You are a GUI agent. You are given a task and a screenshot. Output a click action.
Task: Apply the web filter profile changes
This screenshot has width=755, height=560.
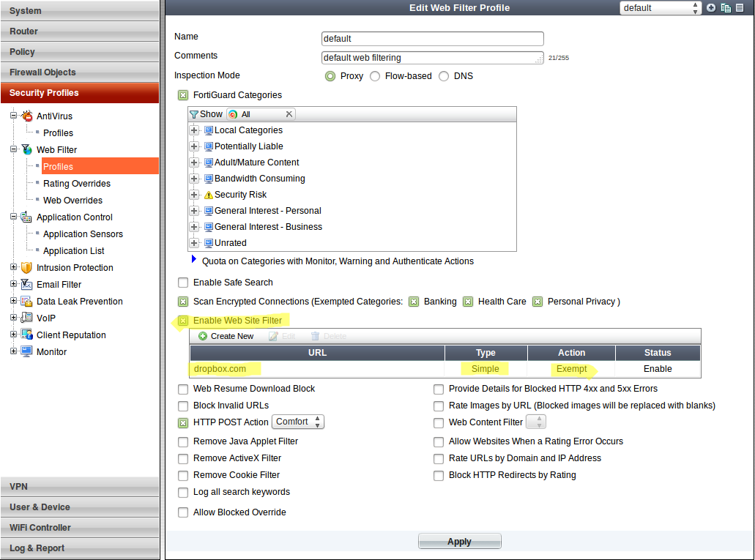[459, 540]
